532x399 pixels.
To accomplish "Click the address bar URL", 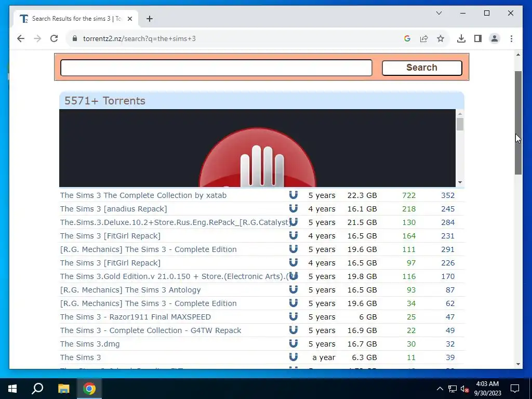I will coord(139,38).
